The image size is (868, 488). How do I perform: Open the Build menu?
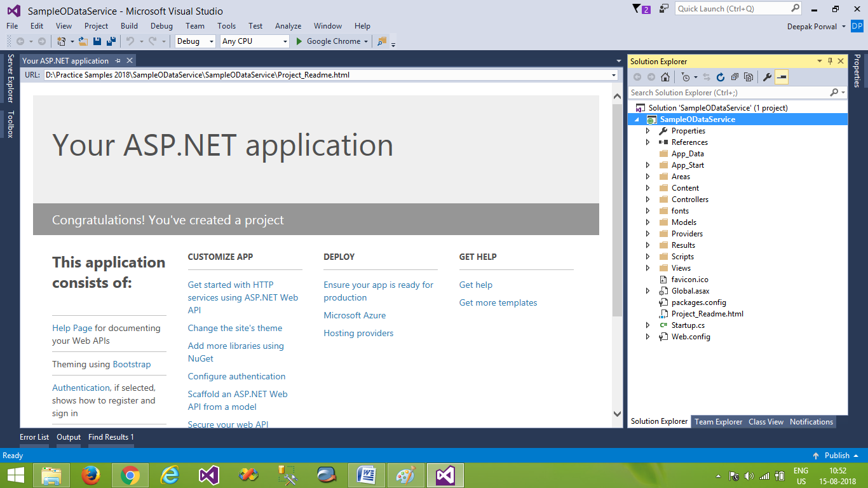(x=129, y=26)
